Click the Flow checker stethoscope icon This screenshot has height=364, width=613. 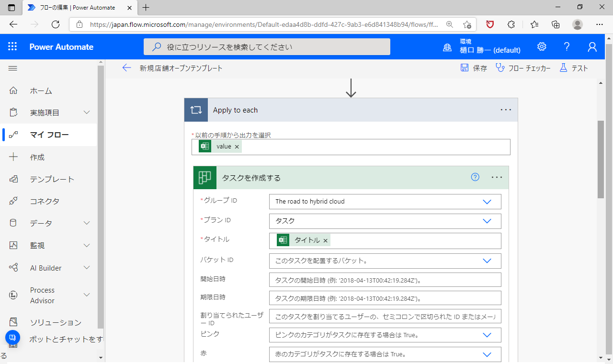coord(500,68)
